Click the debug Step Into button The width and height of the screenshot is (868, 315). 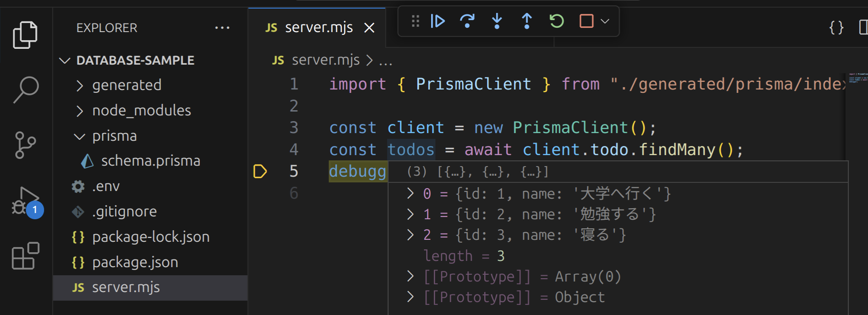(497, 21)
